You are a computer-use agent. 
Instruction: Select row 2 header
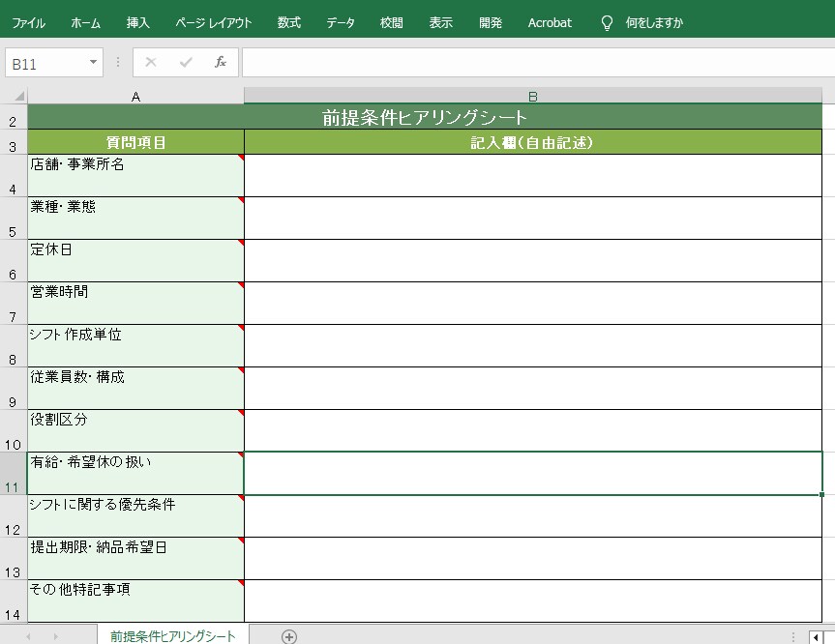(14, 117)
